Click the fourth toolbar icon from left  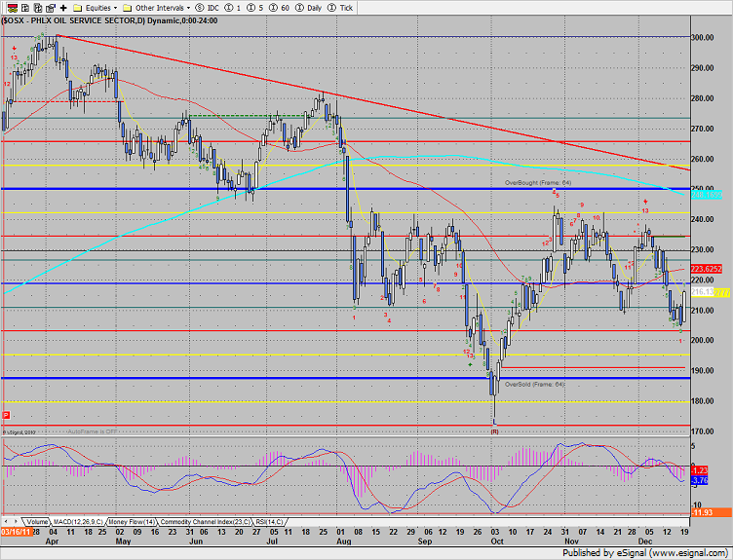48,6
